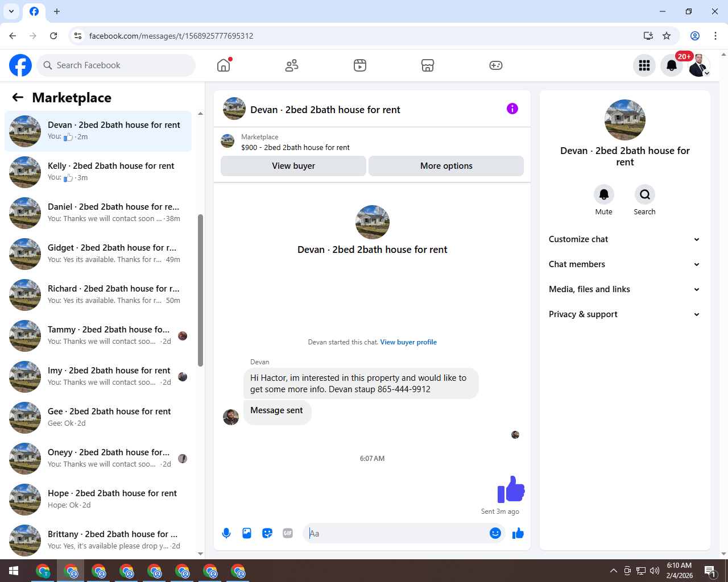Click the 'Message sent' bubble
The width and height of the screenshot is (728, 582).
coord(277,411)
